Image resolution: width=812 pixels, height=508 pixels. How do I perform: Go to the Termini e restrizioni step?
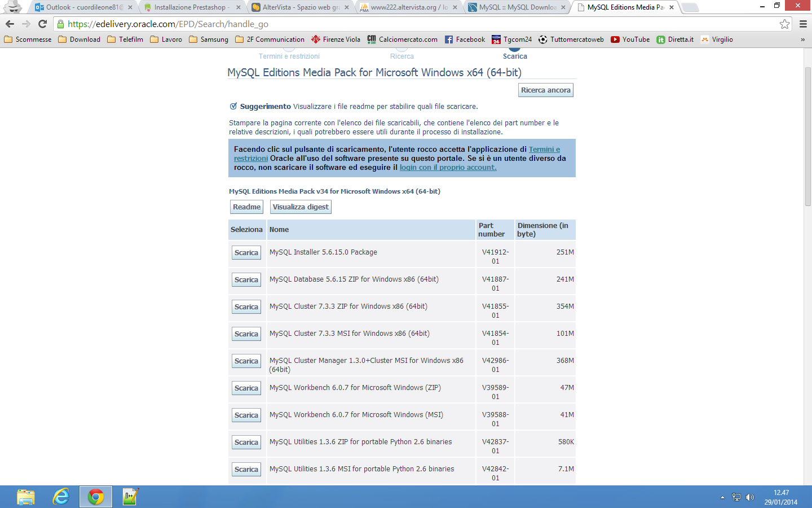tap(289, 56)
